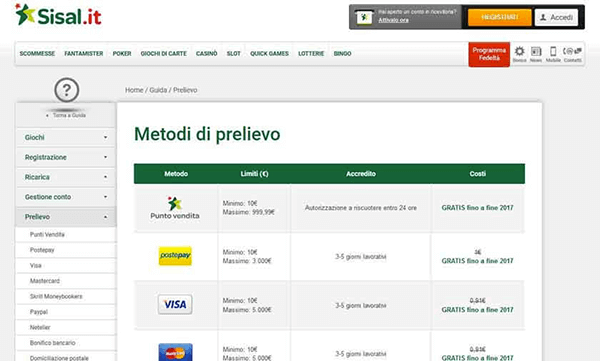Select Bonifico bancario in sidebar
This screenshot has height=361, width=600.
tap(52, 343)
